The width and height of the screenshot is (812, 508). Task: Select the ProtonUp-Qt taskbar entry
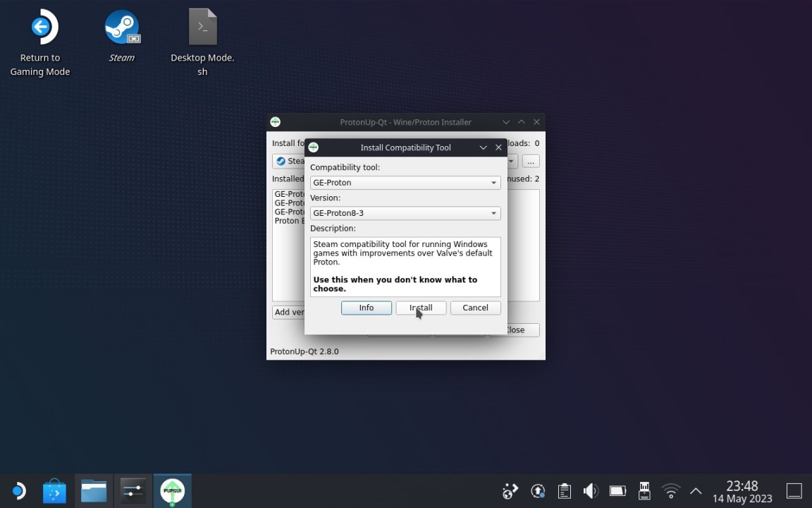[173, 490]
